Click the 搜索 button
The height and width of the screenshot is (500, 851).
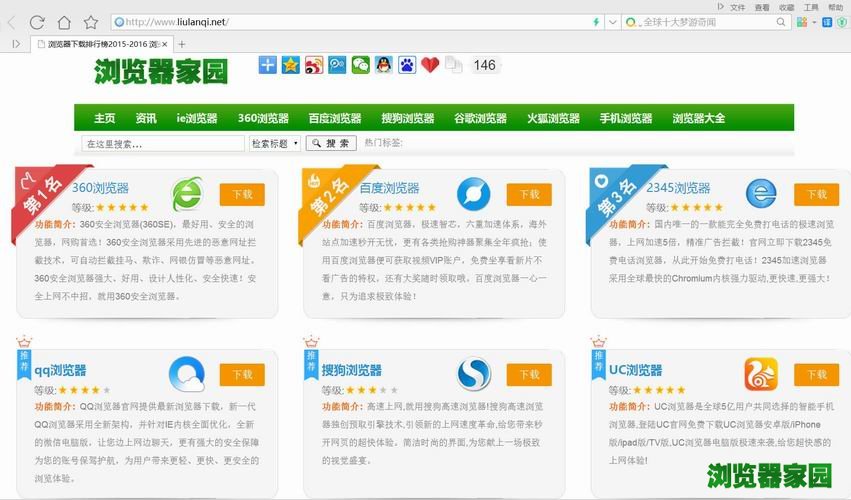(331, 143)
